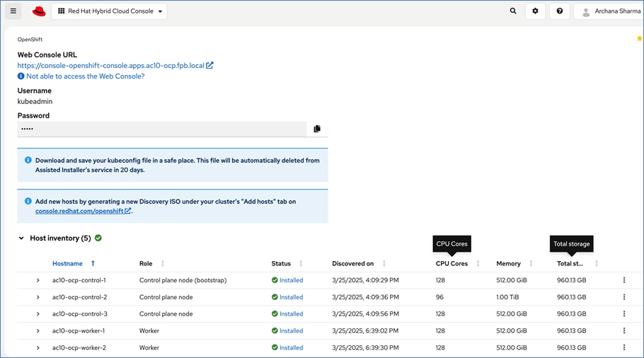Click the sort icon beside Total storage
Viewport: 644px width, 358px height.
pos(597,264)
